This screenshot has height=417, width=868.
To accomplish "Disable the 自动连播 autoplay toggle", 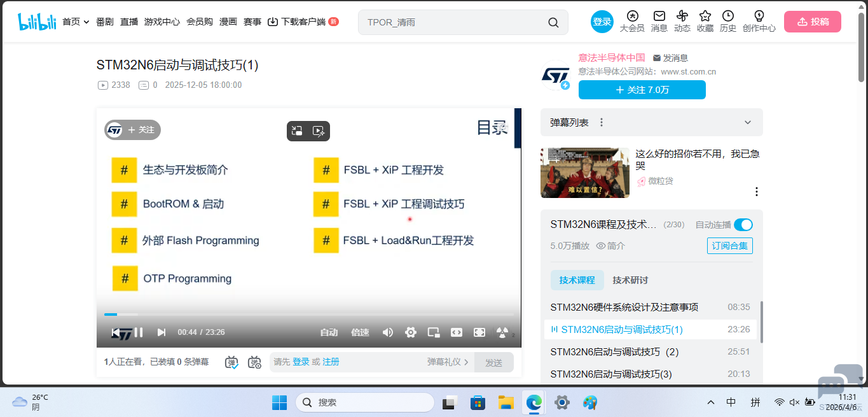I will [743, 225].
